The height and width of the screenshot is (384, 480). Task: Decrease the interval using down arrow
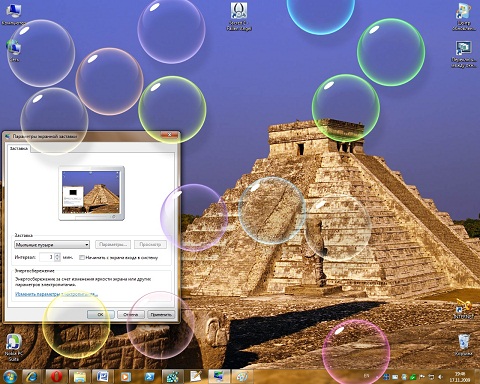(x=57, y=259)
